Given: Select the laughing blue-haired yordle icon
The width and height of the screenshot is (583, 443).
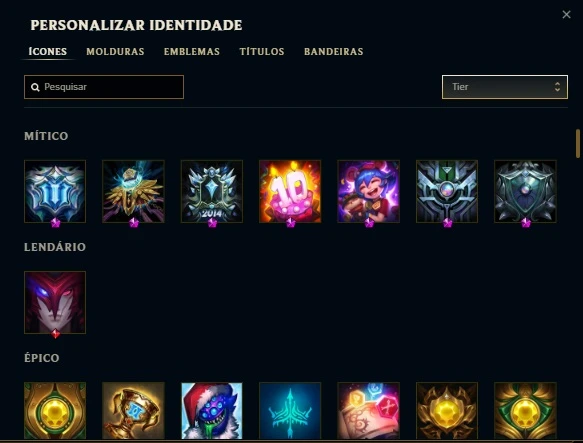Looking at the screenshot, I should pyautogui.click(x=368, y=192).
